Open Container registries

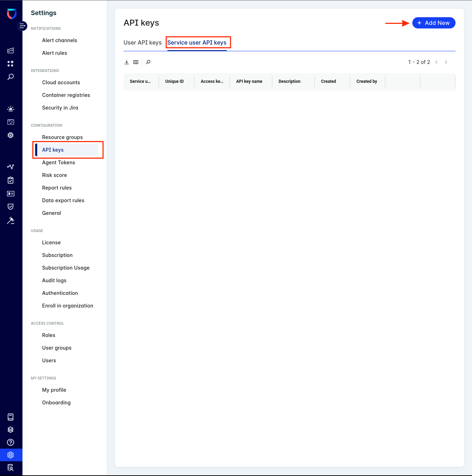[x=66, y=95]
